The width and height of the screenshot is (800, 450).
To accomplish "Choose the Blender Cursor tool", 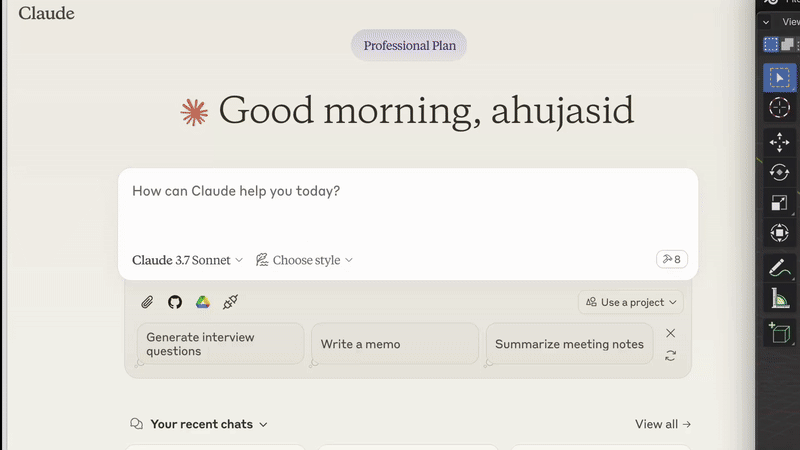I will tap(780, 108).
